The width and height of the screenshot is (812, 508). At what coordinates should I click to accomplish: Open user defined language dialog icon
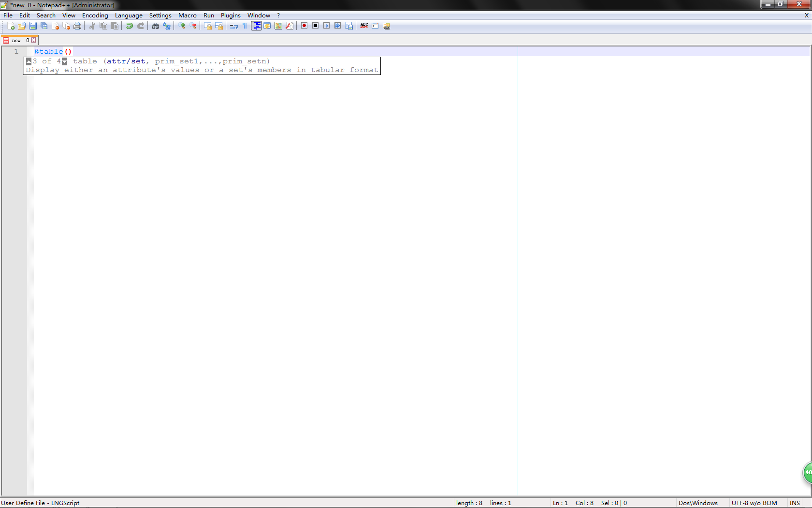267,26
